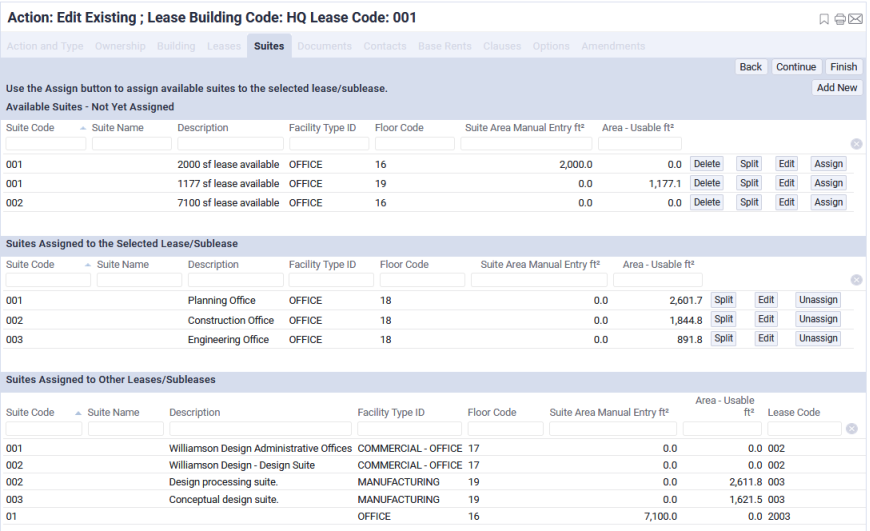Screen dimensions: 870x531
Task: Focus Suite Code filter in Available Suites
Action: (x=46, y=144)
